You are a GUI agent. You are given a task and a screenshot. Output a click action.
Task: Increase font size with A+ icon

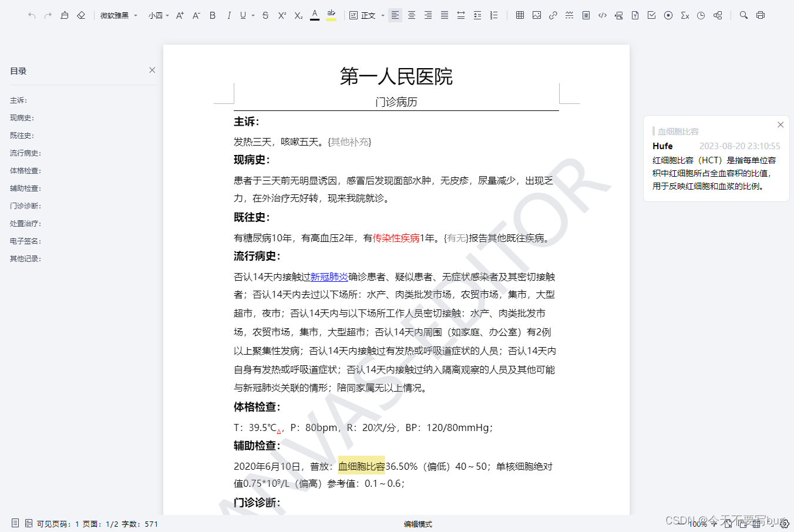(180, 15)
